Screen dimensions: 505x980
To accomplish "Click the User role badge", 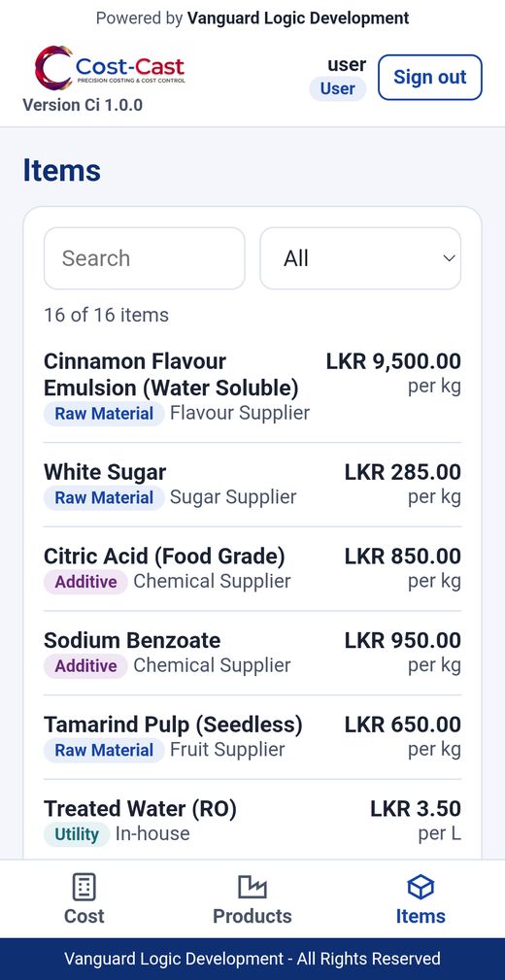I will coord(338,88).
